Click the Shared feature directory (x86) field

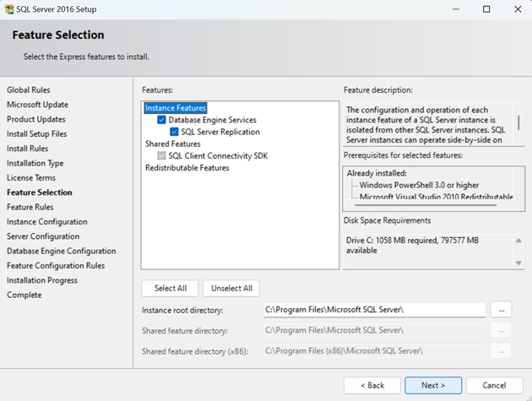[x=375, y=351]
